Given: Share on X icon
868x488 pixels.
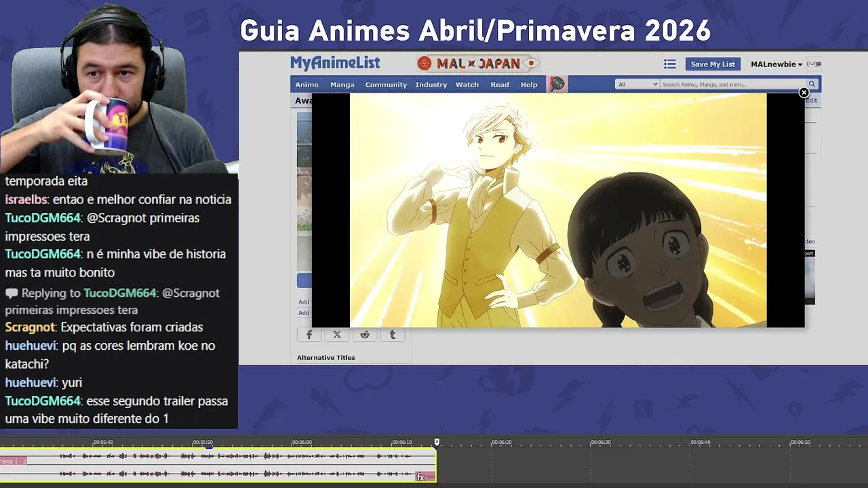Looking at the screenshot, I should pos(337,335).
